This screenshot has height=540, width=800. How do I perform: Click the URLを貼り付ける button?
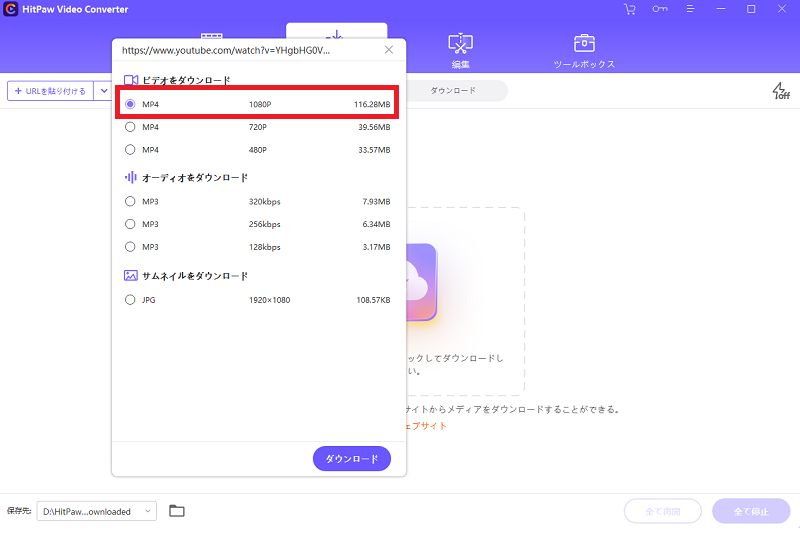coord(49,91)
